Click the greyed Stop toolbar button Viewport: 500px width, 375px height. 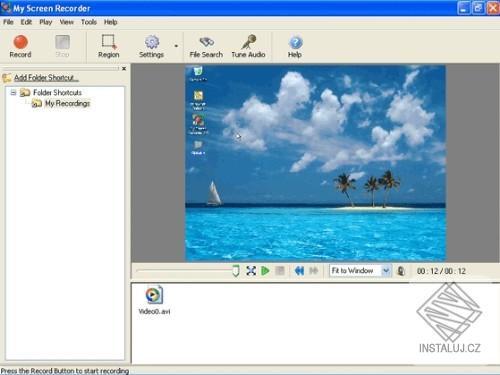pos(62,46)
